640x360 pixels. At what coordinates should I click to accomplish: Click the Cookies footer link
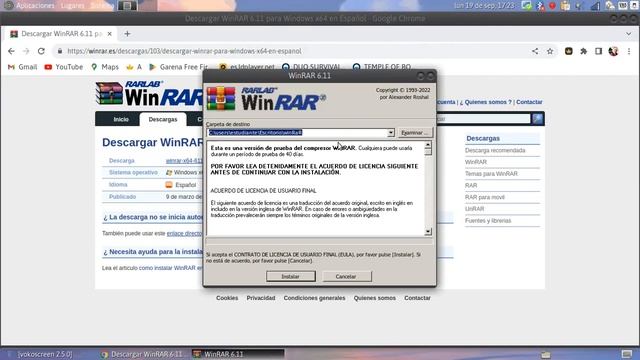click(227, 298)
